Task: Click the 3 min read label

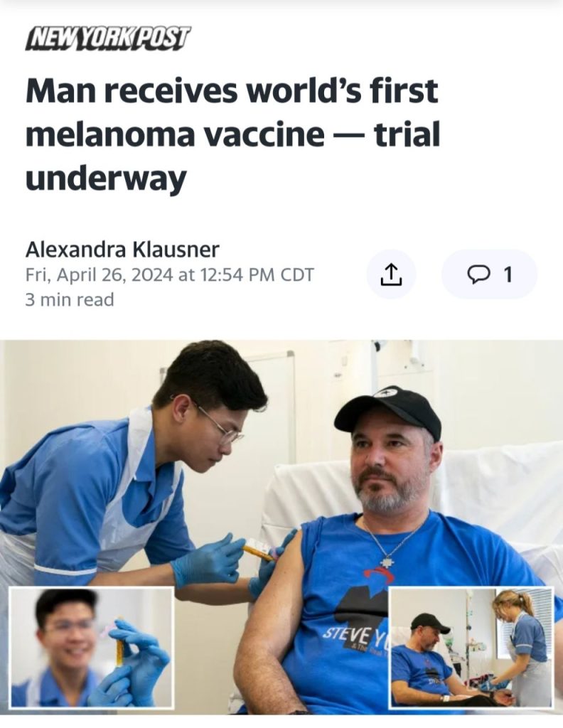Action: click(x=69, y=299)
